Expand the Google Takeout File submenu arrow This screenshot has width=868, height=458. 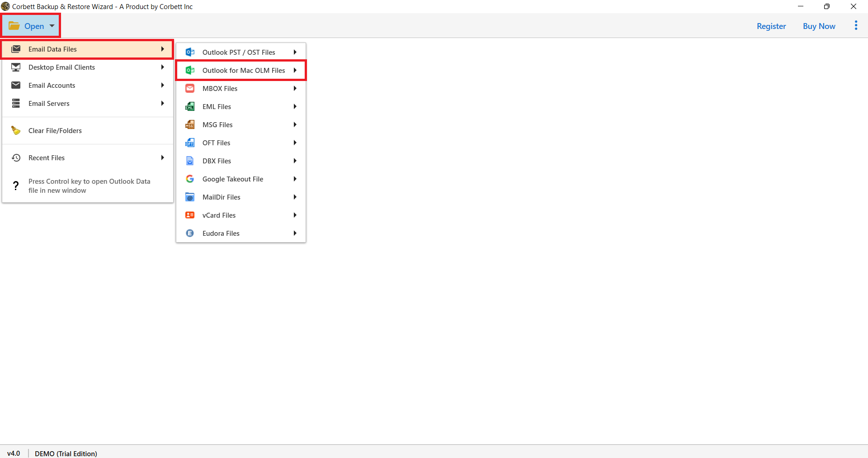pos(295,179)
